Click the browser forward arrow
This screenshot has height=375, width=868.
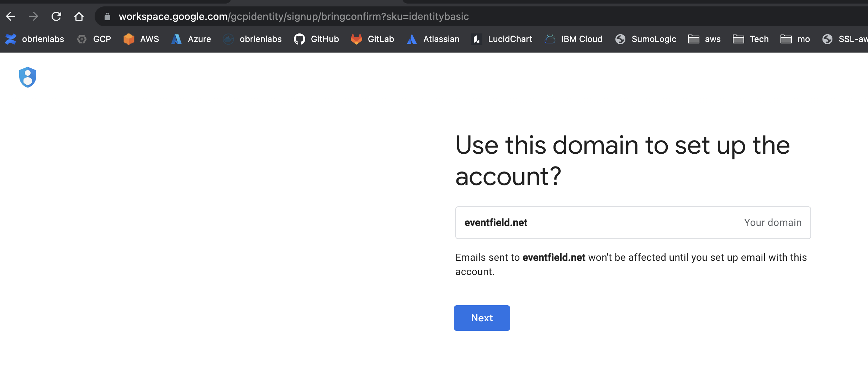pyautogui.click(x=34, y=16)
